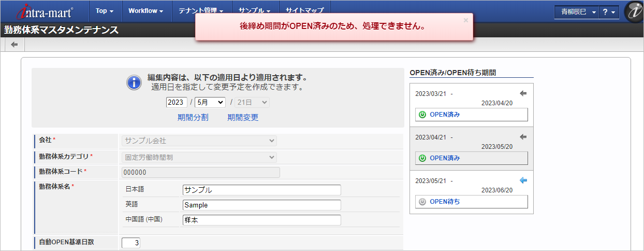Click the OPEN待ち button
Viewport: 644px width, 251px height.
(472, 202)
